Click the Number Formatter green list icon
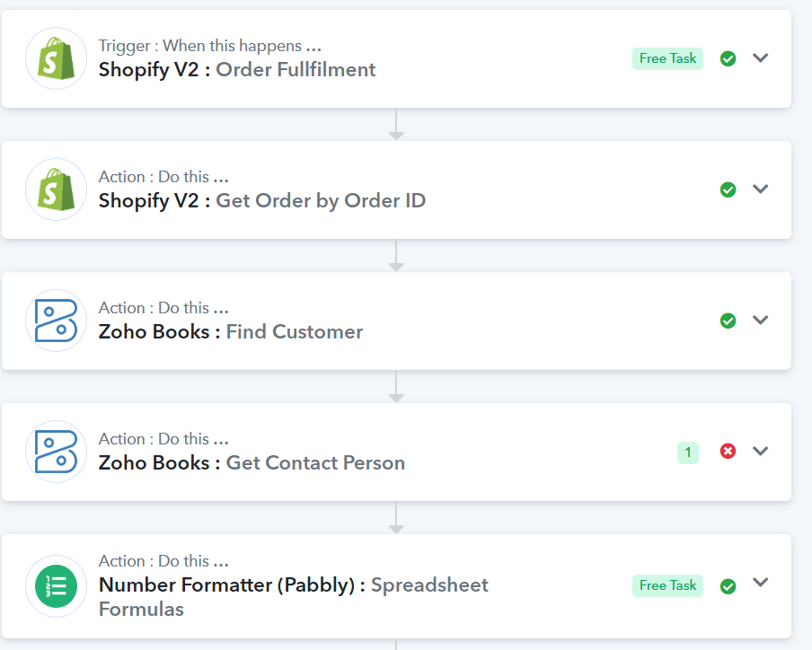The width and height of the screenshot is (812, 650). (x=56, y=586)
